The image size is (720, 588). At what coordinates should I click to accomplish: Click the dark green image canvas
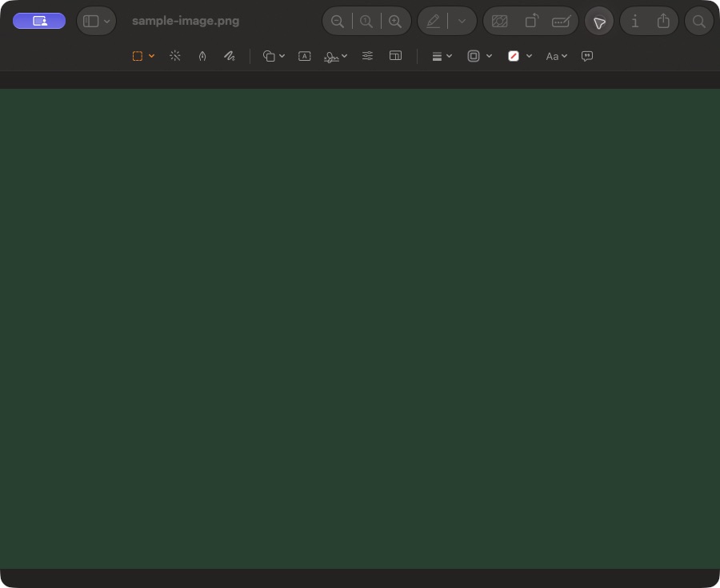360,329
